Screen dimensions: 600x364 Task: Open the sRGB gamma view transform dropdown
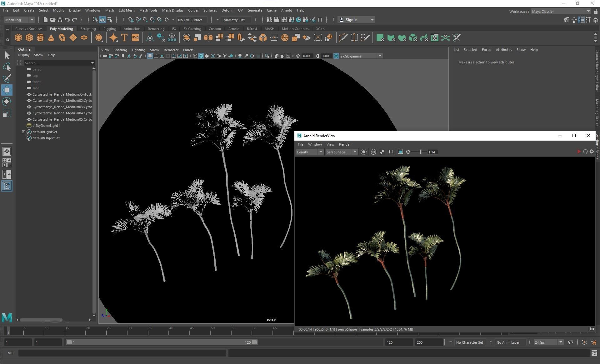361,56
